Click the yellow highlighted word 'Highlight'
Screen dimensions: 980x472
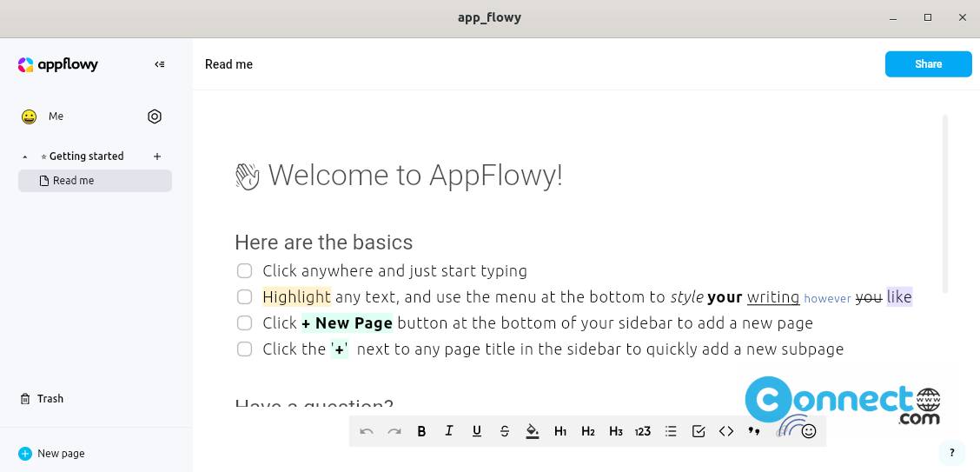coord(296,296)
